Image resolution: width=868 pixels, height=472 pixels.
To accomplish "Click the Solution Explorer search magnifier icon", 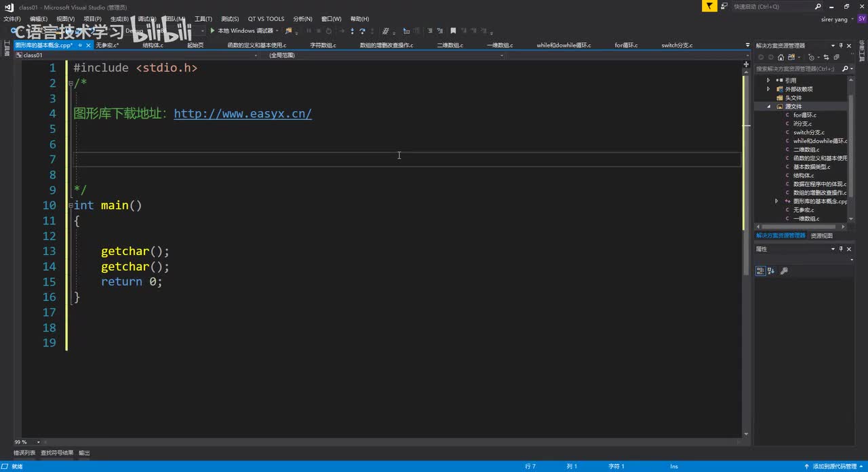I will (x=845, y=68).
